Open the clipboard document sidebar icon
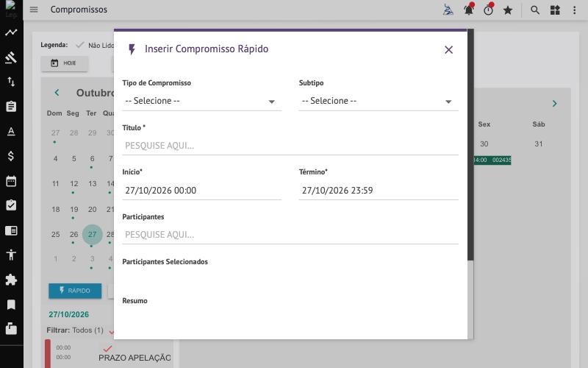Screen dimensions: 588x368 pos(11,106)
